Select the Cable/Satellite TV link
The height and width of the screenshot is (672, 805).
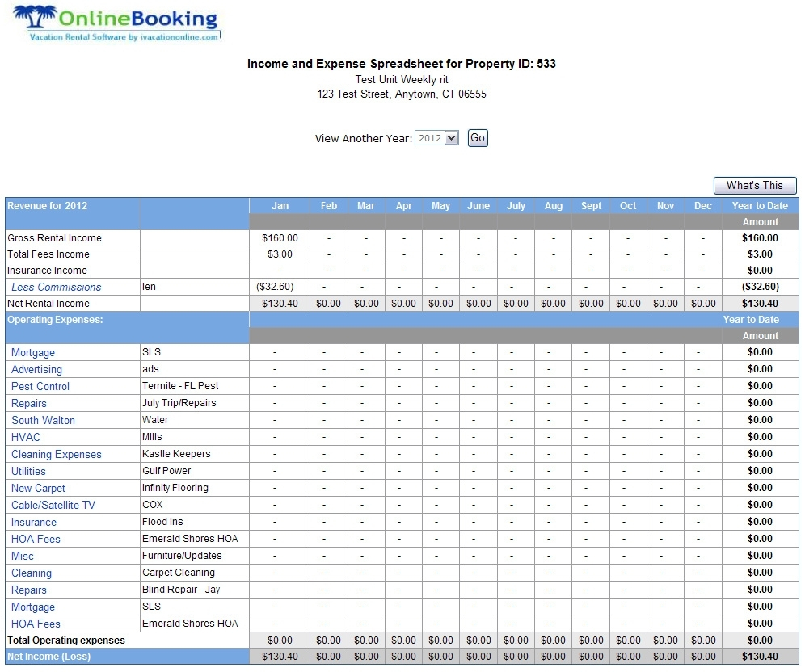click(53, 505)
